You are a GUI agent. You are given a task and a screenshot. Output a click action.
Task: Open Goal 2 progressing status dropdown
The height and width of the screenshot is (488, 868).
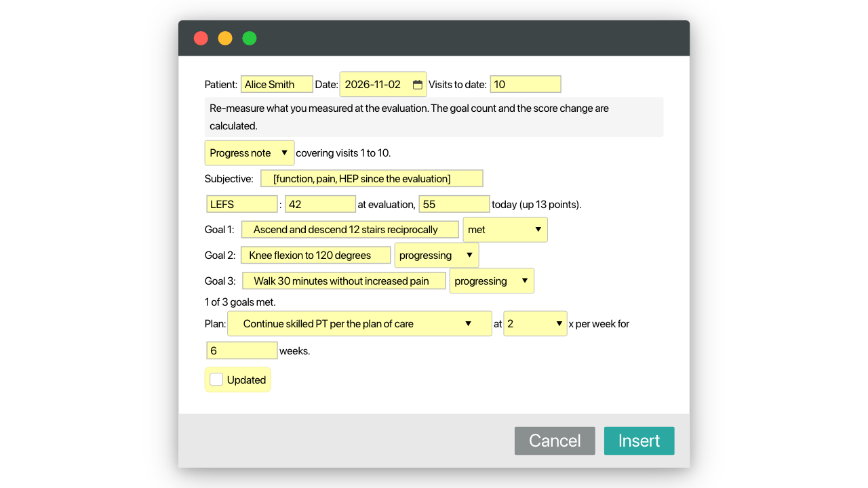click(x=437, y=256)
